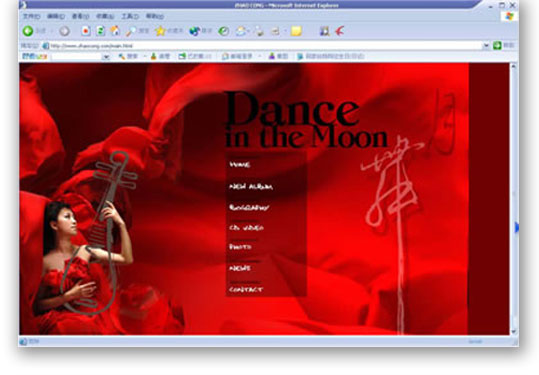Image resolution: width=539 pixels, height=375 pixels.
Task: Open the Tools menu in the menu bar
Action: [130, 16]
